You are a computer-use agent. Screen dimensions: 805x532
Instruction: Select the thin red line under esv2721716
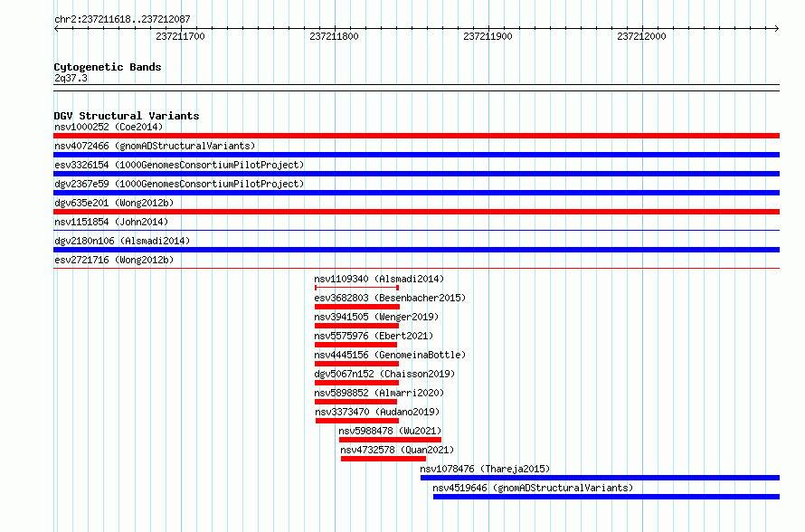[x=416, y=268]
